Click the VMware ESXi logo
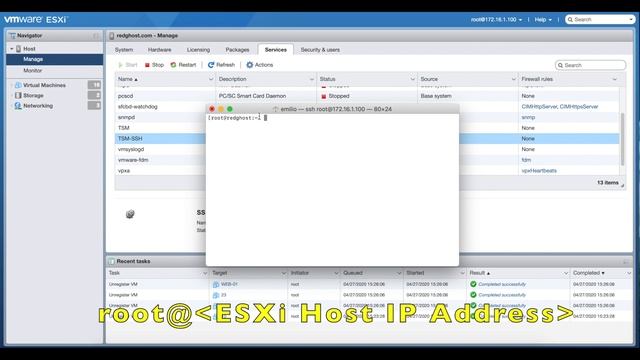The image size is (640, 360). [36, 20]
